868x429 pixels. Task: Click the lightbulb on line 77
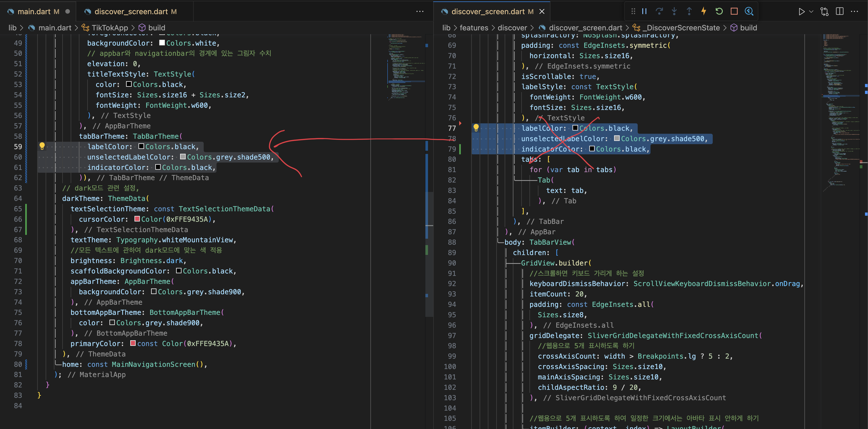476,128
